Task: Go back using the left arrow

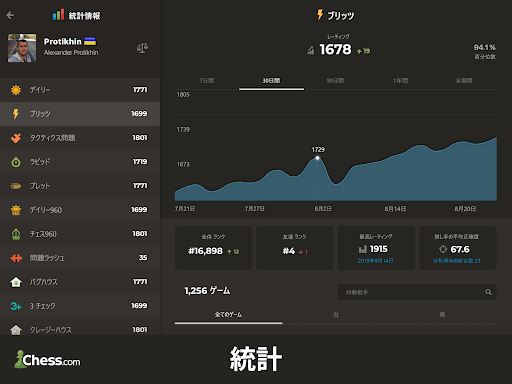Action: 10,15
